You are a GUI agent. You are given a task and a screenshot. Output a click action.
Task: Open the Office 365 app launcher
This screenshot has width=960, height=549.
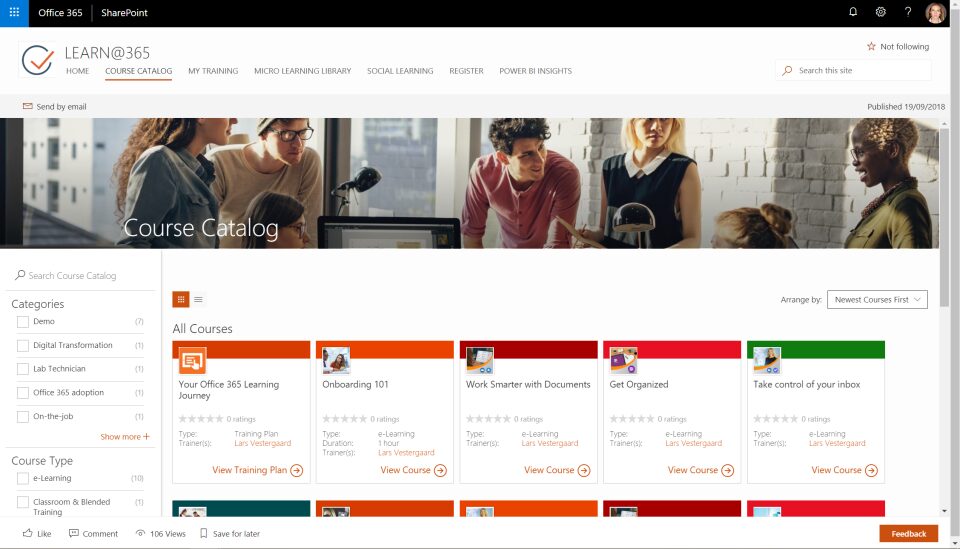coord(14,12)
